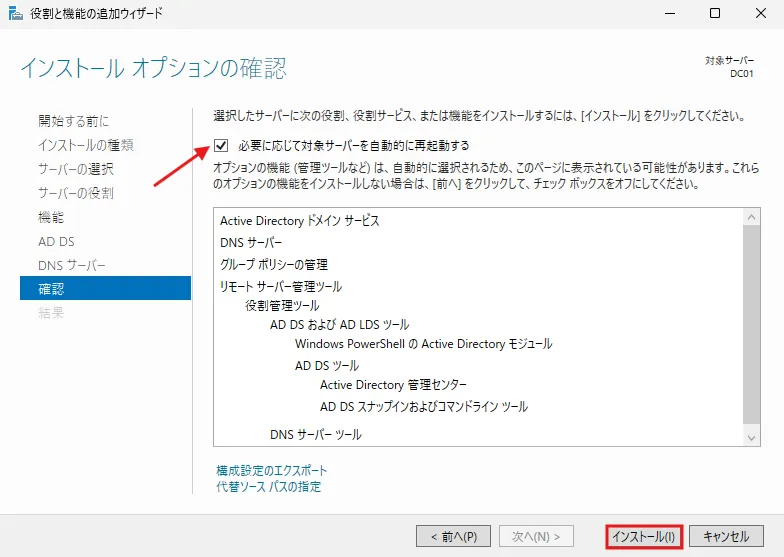Click the 対象サーバー label
Screen dimensions: 784x557
(x=730, y=60)
